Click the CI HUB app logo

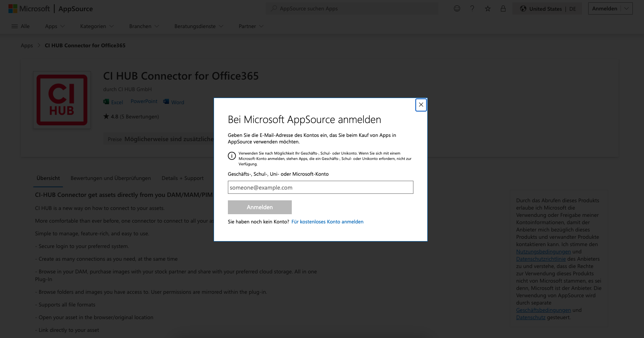click(62, 100)
